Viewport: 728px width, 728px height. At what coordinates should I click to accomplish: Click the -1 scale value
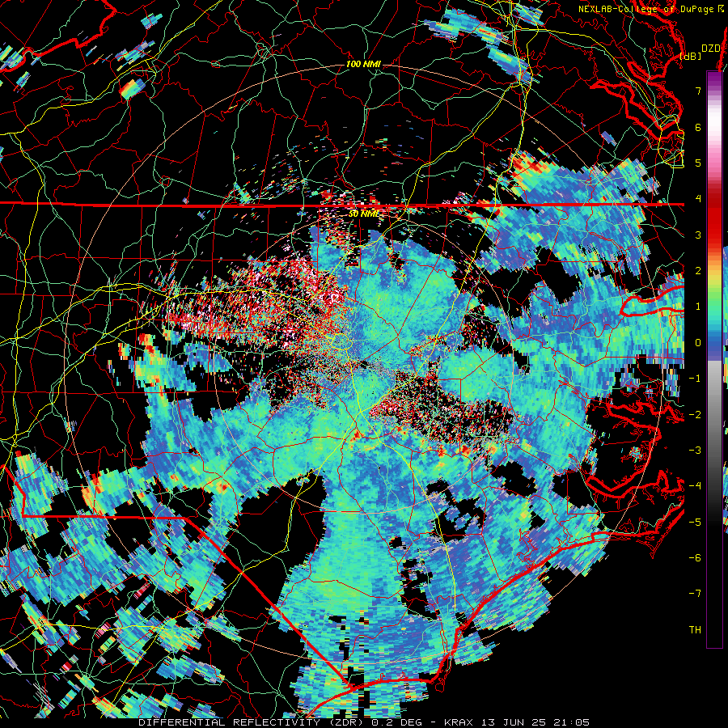pyautogui.click(x=695, y=379)
